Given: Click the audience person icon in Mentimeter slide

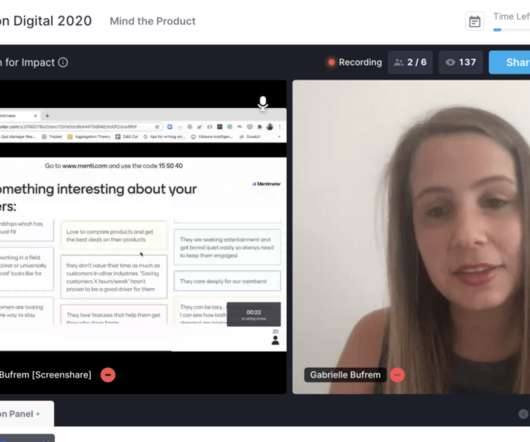Looking at the screenshot, I should pos(275,340).
